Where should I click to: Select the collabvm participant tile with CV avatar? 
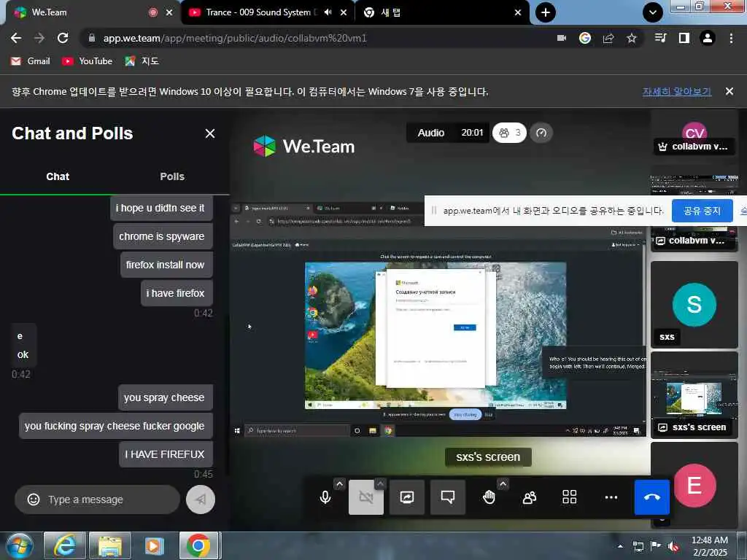(694, 136)
